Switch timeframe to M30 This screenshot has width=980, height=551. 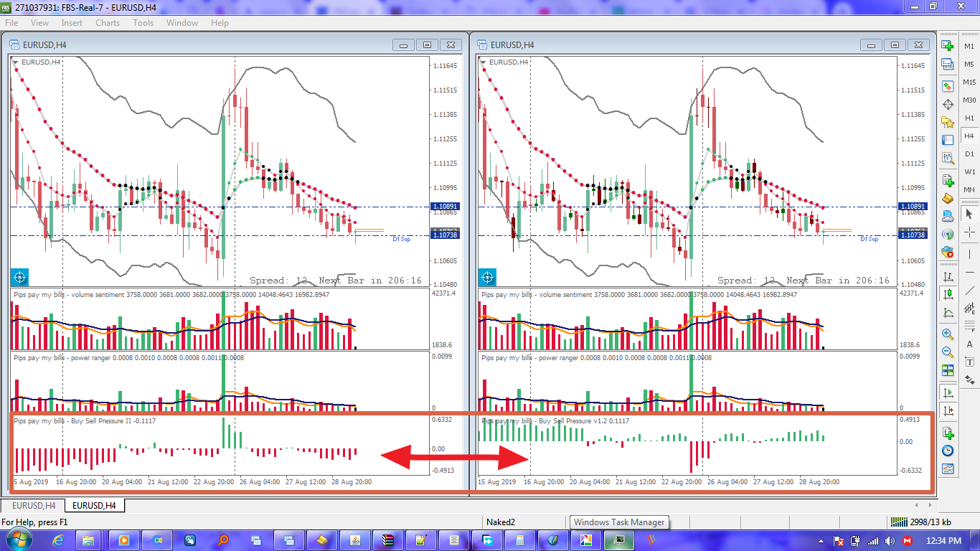pyautogui.click(x=969, y=100)
